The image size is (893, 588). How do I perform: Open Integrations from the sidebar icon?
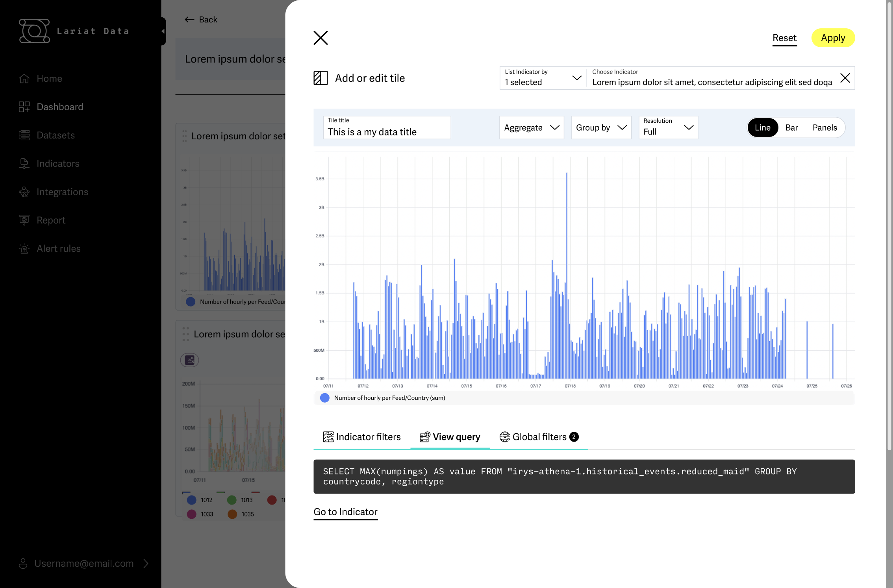pos(24,192)
